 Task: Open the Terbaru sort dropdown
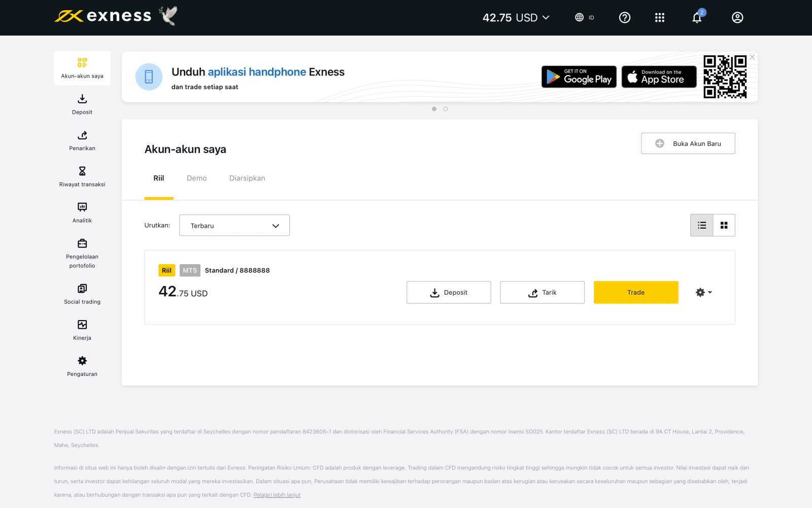234,226
